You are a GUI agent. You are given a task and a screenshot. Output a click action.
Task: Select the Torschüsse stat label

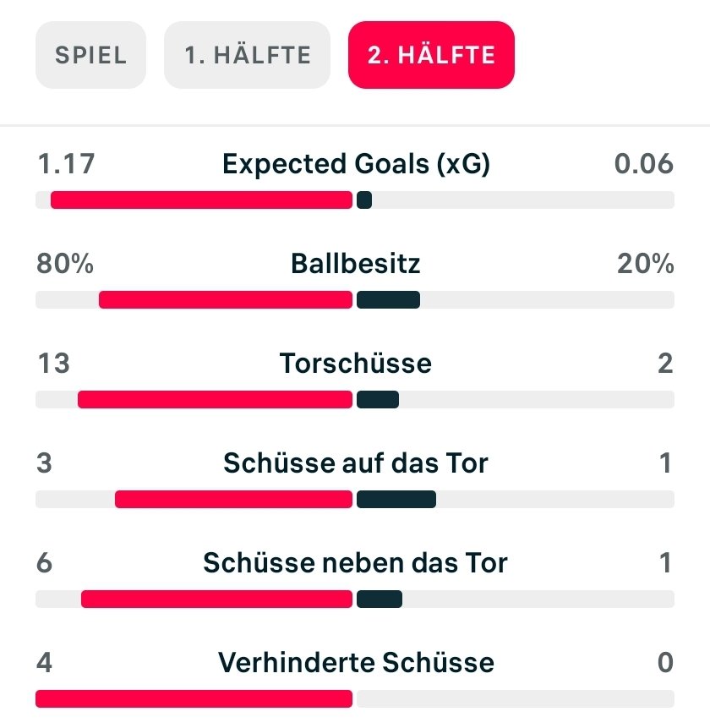356,363
